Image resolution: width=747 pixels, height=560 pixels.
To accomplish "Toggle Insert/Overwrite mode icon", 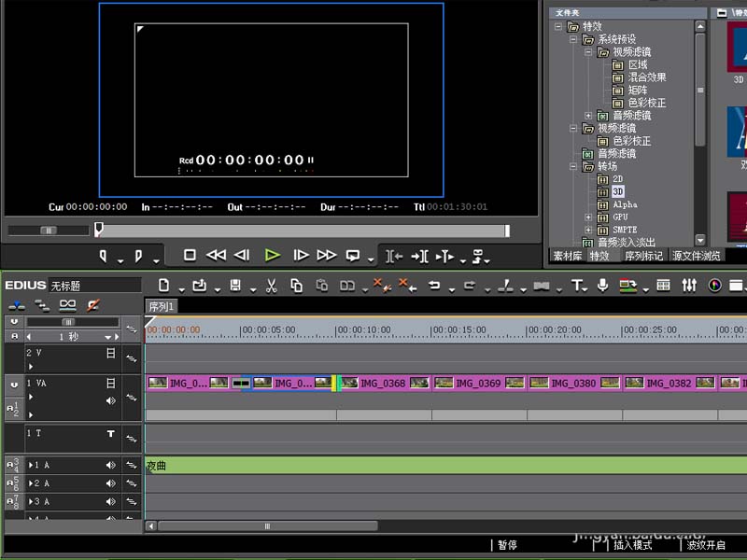I will tap(17, 305).
